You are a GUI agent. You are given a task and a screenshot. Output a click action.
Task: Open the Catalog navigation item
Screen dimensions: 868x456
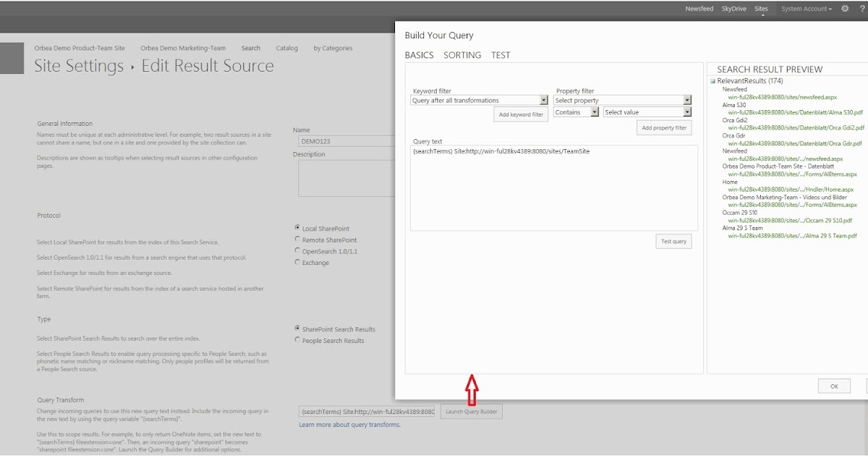(x=286, y=48)
